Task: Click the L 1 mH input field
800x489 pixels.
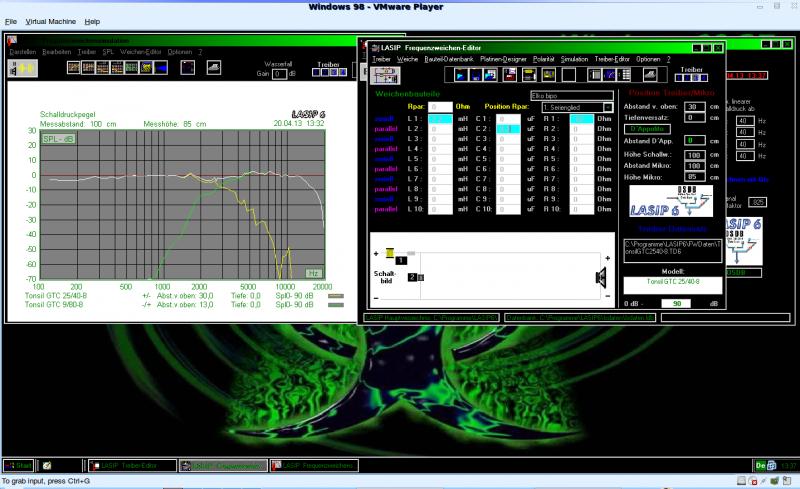Action: [x=440, y=119]
